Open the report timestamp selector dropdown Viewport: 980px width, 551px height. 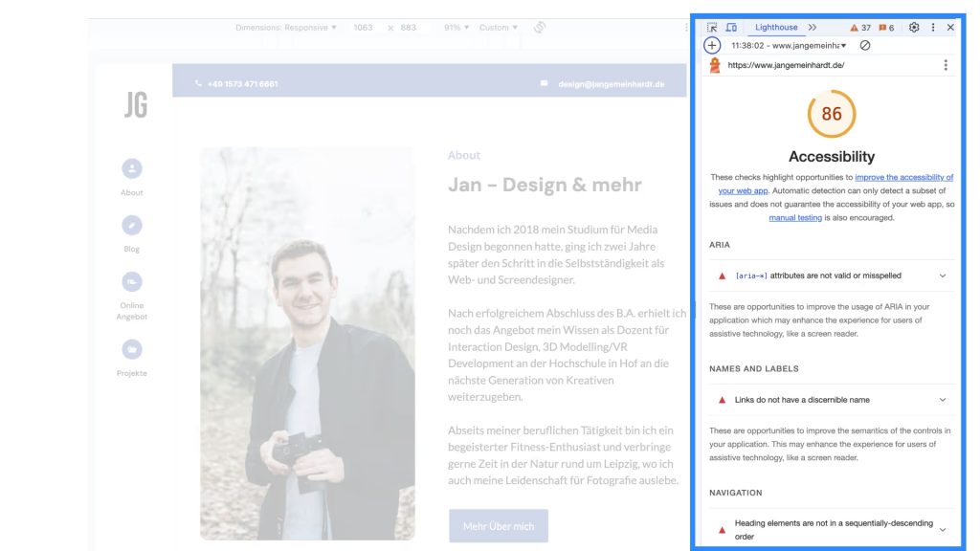click(x=789, y=45)
